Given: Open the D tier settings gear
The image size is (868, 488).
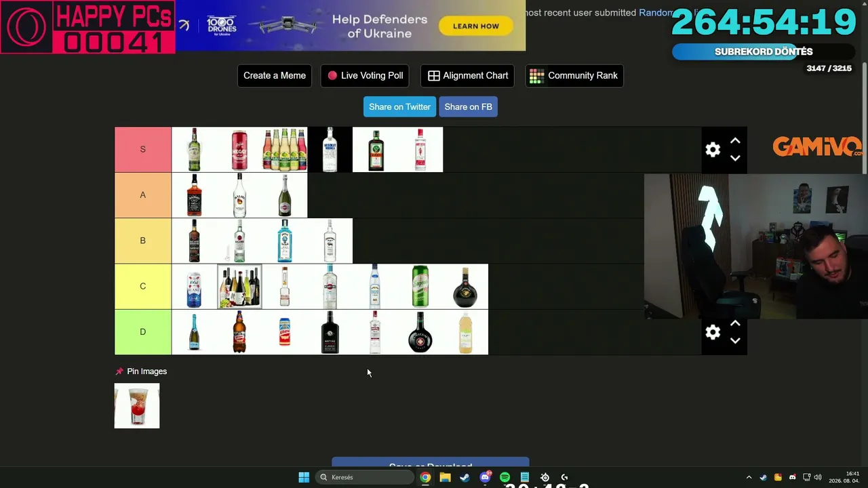Looking at the screenshot, I should tap(713, 332).
